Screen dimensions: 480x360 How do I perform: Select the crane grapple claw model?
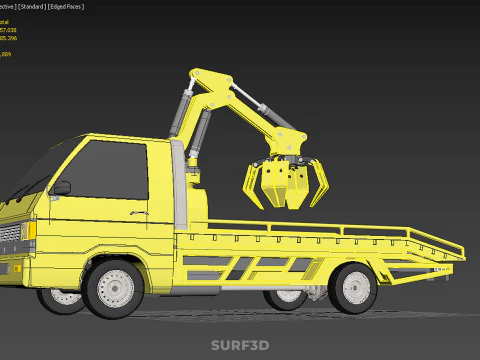286,182
